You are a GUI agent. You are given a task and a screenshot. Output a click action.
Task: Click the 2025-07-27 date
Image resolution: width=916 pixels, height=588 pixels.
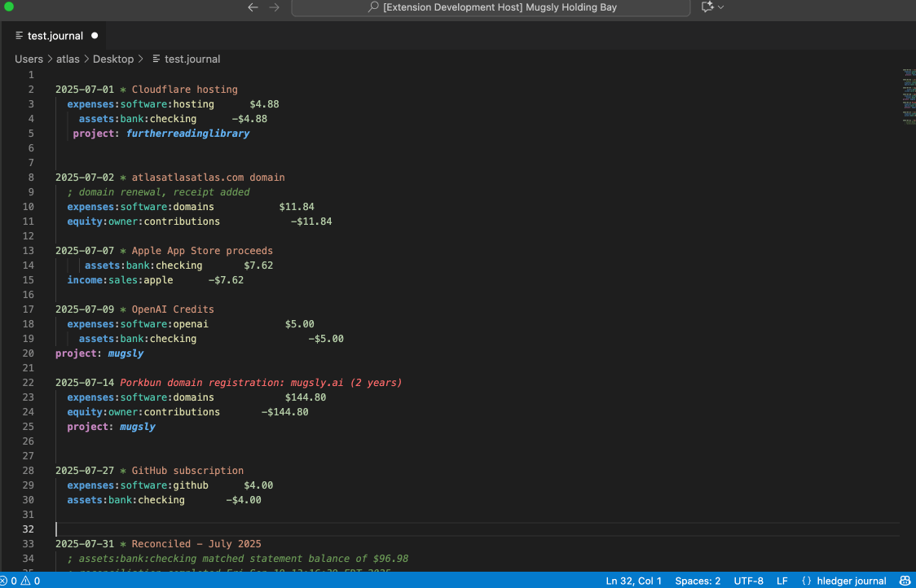(x=85, y=471)
